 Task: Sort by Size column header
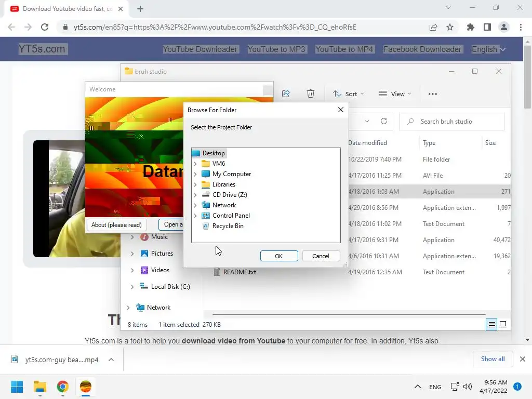(x=490, y=143)
